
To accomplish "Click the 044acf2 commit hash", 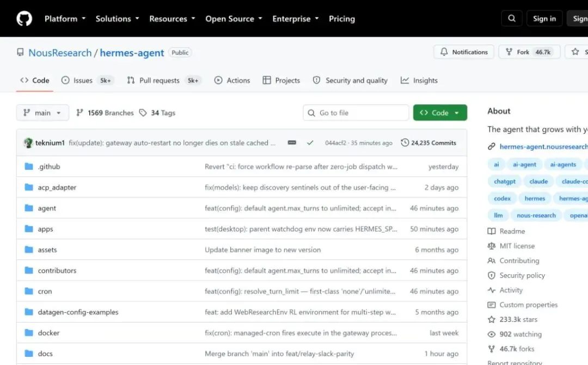I will 335,143.
